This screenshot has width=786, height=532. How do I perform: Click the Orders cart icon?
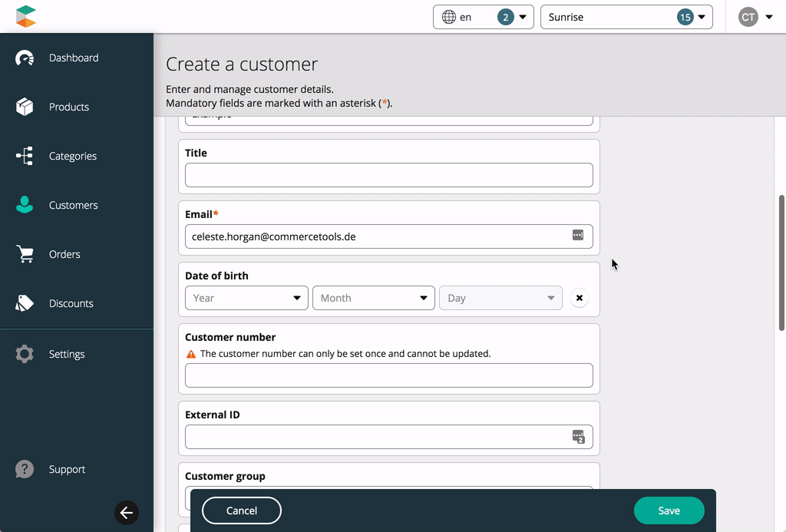pos(25,254)
